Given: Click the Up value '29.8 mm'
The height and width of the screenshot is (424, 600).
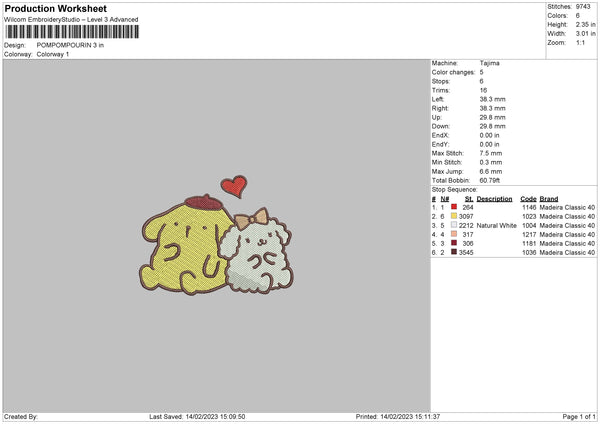Looking at the screenshot, I should click(492, 117).
